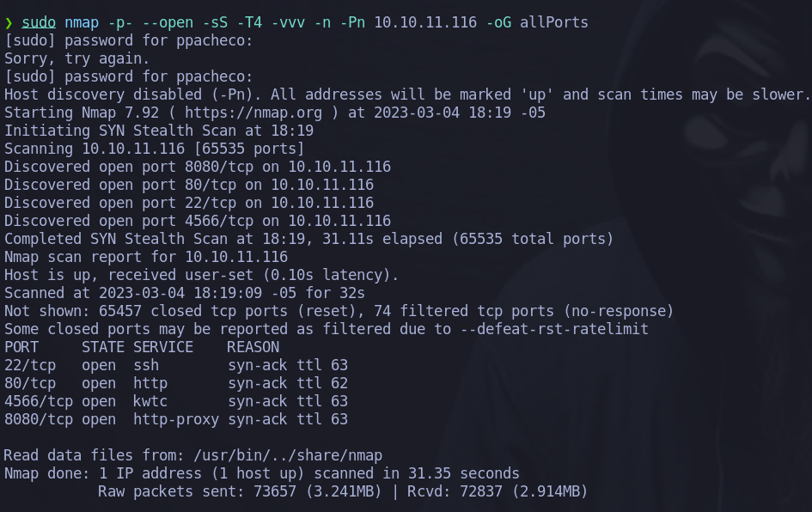812x512 pixels.
Task: Click the -oG flag in the command
Action: tap(498, 23)
